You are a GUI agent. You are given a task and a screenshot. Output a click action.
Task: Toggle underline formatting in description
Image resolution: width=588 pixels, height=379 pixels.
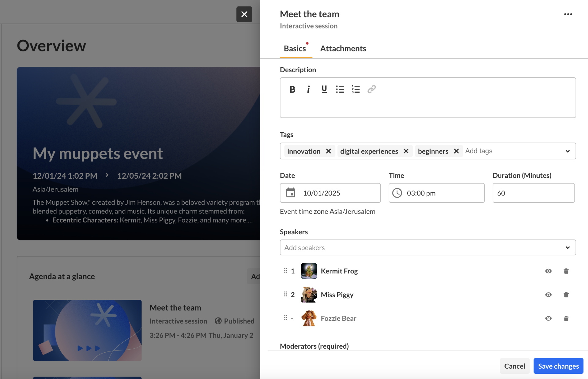point(324,89)
